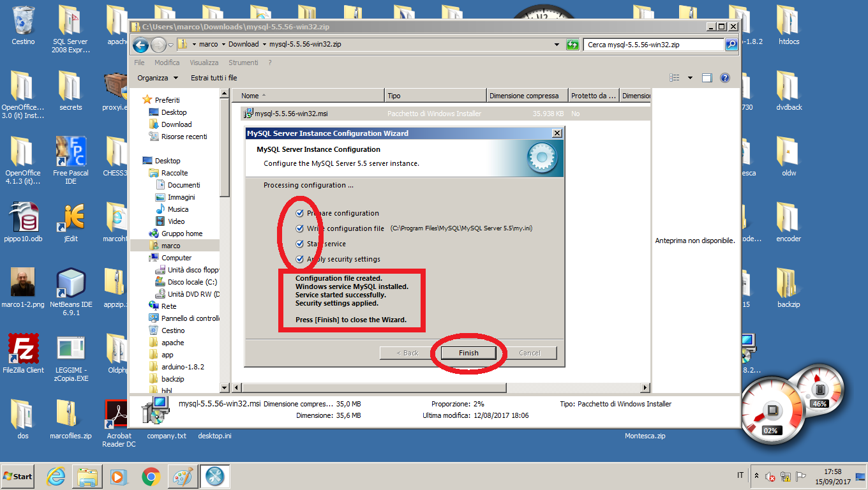Viewport: 868px width, 490px height.
Task: Open the Explorer help icon
Action: click(724, 78)
